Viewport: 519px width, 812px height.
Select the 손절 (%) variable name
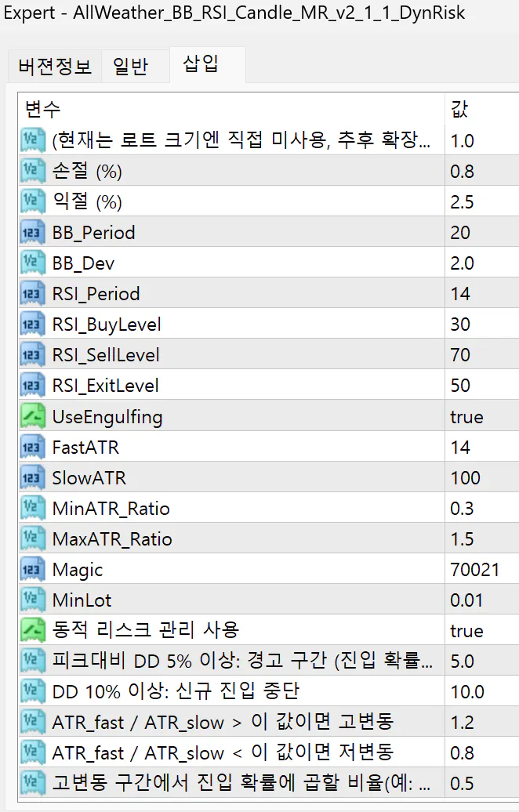87,171
